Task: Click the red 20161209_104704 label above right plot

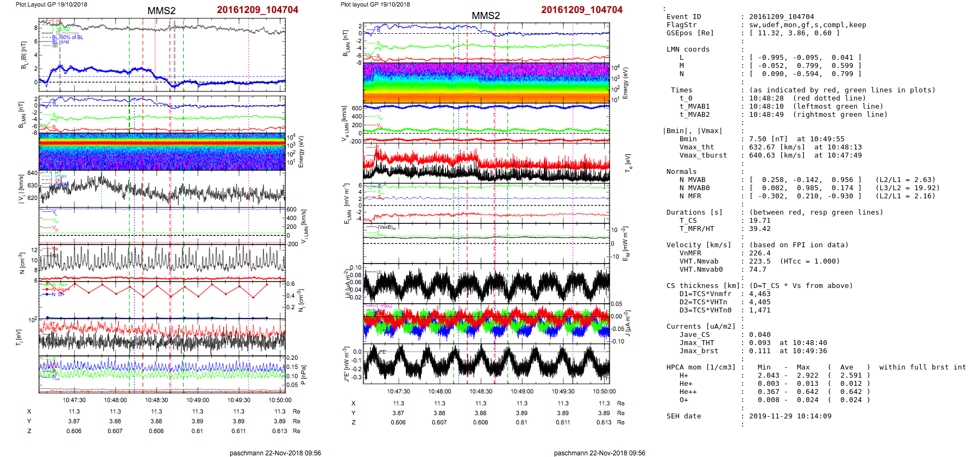Action: click(581, 10)
